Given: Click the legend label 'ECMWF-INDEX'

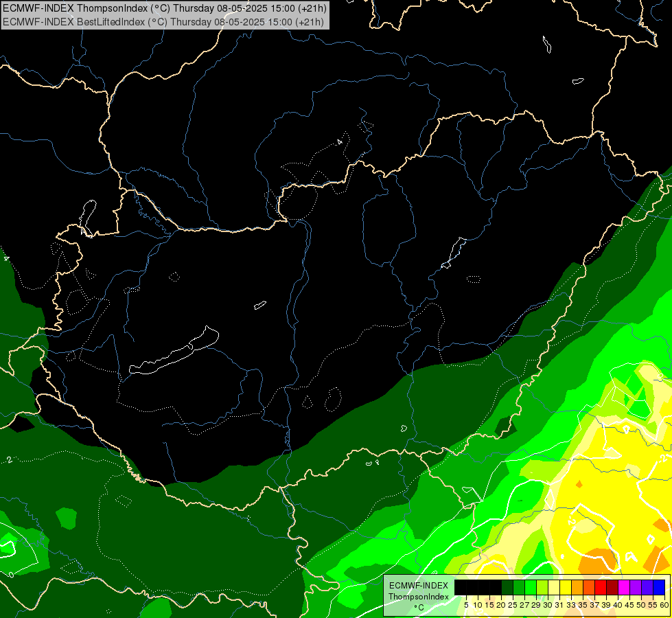Looking at the screenshot, I should [x=419, y=586].
